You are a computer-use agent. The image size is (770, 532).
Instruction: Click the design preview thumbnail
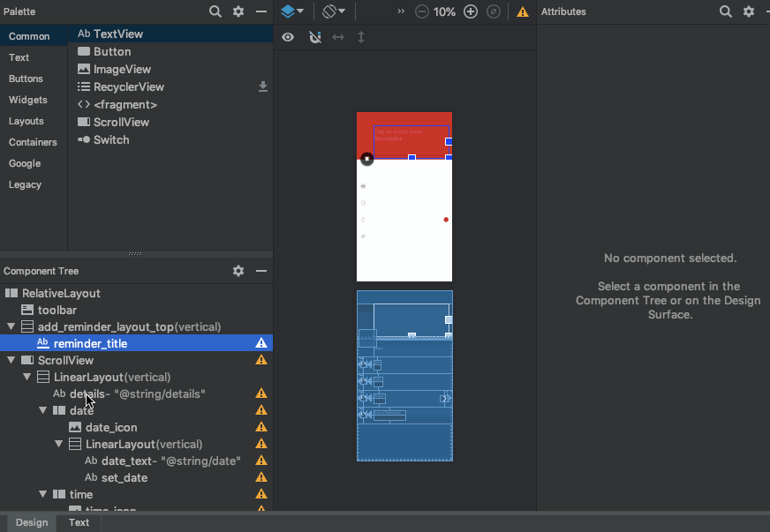click(404, 197)
